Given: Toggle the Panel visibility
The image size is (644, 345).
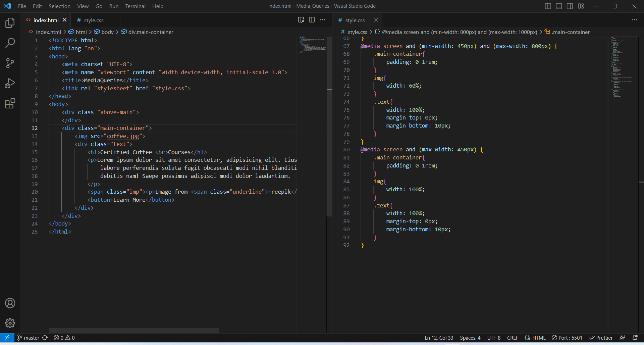Looking at the screenshot, I should coord(559,6).
